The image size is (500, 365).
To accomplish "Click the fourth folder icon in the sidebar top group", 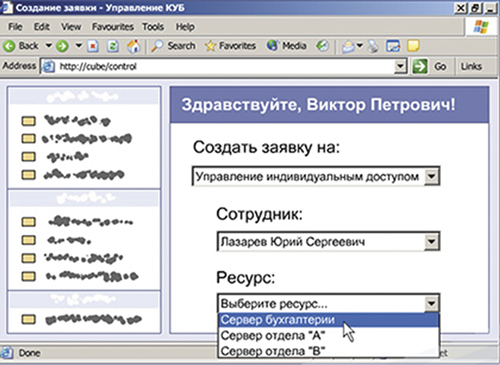I will tap(28, 175).
